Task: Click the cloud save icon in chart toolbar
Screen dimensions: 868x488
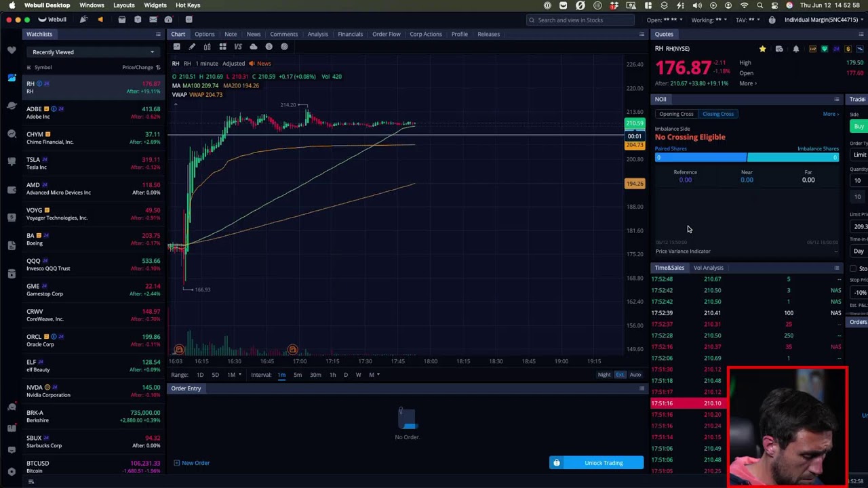Action: pos(254,47)
